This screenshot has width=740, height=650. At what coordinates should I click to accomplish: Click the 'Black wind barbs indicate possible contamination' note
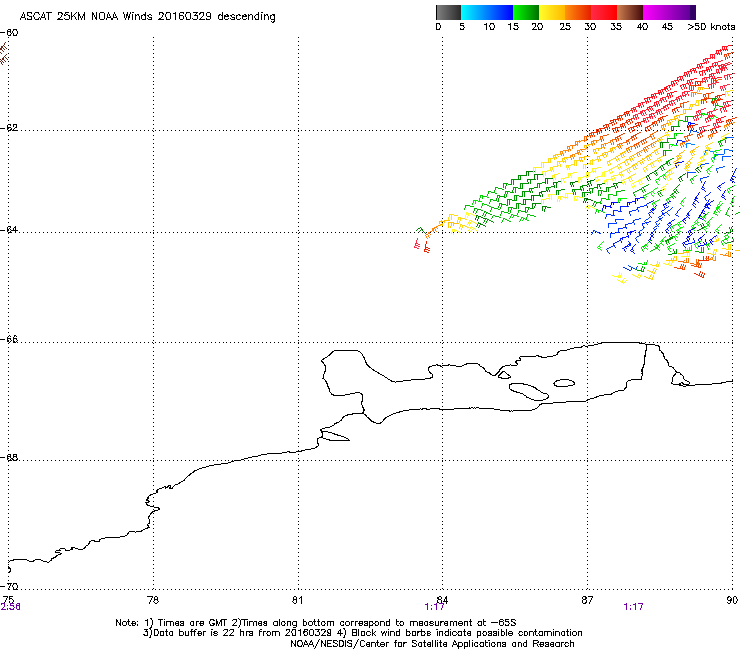(x=467, y=633)
